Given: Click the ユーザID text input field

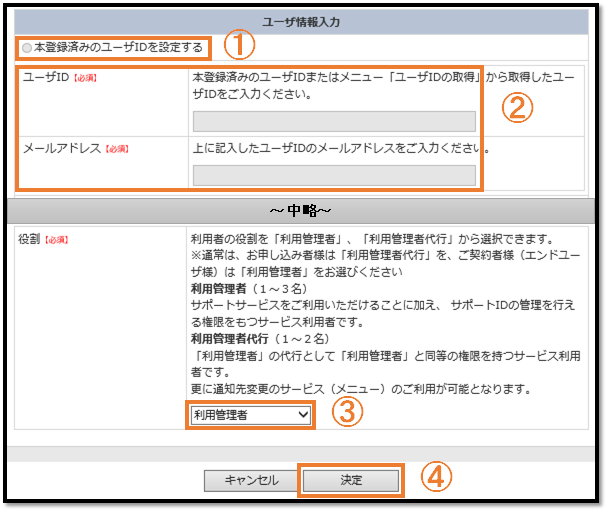Looking at the screenshot, I should coord(333,122).
